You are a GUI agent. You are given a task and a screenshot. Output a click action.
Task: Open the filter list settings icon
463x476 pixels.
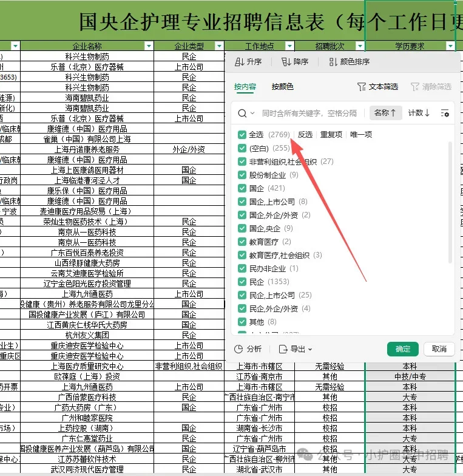[445, 113]
